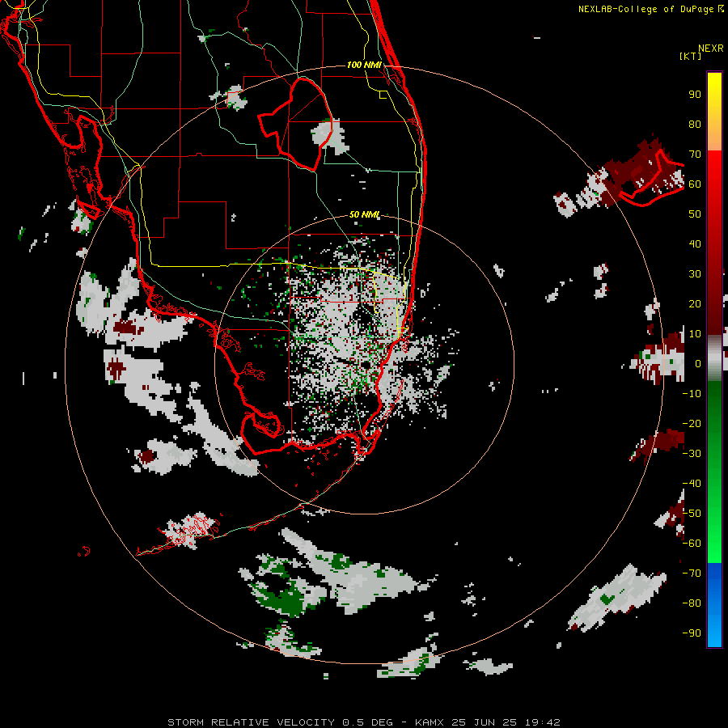
Task: Click the KAMX station identifier in the caption
Action: click(430, 722)
